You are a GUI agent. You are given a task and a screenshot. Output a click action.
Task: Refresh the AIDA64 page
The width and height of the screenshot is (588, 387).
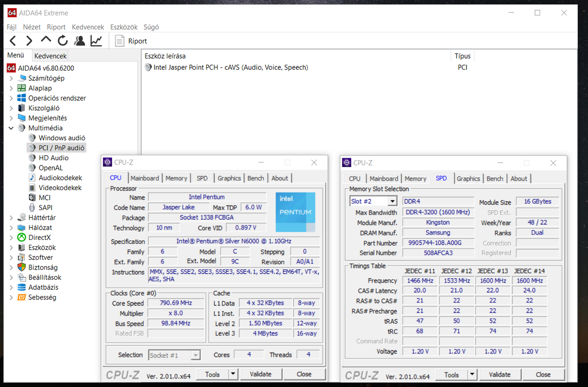click(x=62, y=41)
